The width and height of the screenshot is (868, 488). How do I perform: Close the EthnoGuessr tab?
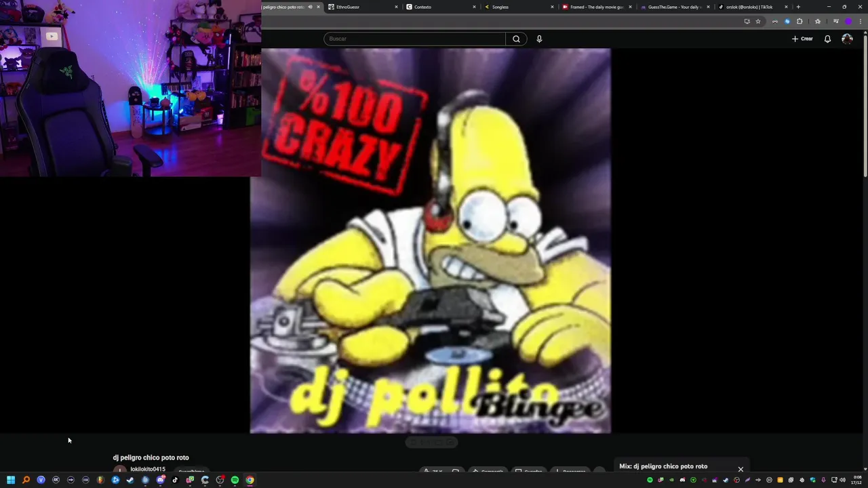point(397,7)
